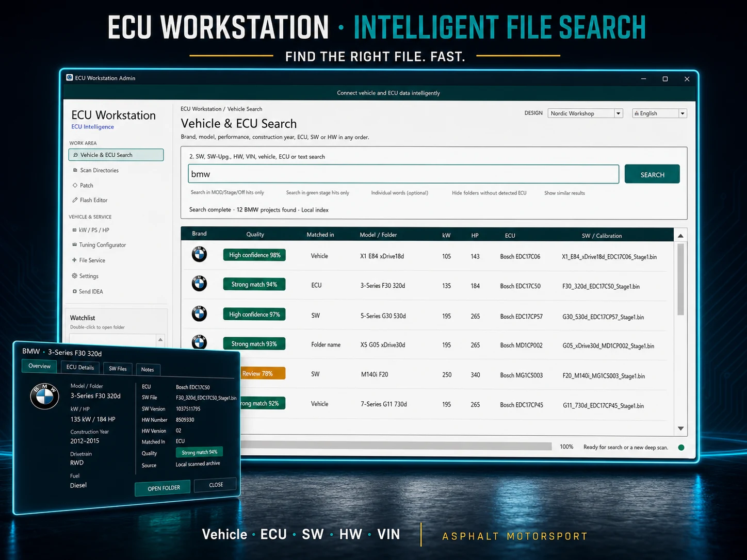This screenshot has width=747, height=560.
Task: Open Settings via the gear icon
Action: tap(74, 276)
